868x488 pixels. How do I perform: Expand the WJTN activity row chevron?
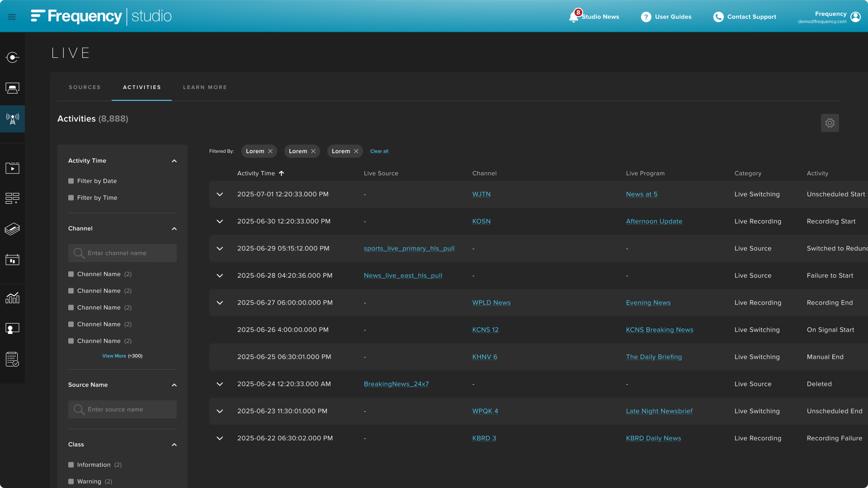coord(220,194)
